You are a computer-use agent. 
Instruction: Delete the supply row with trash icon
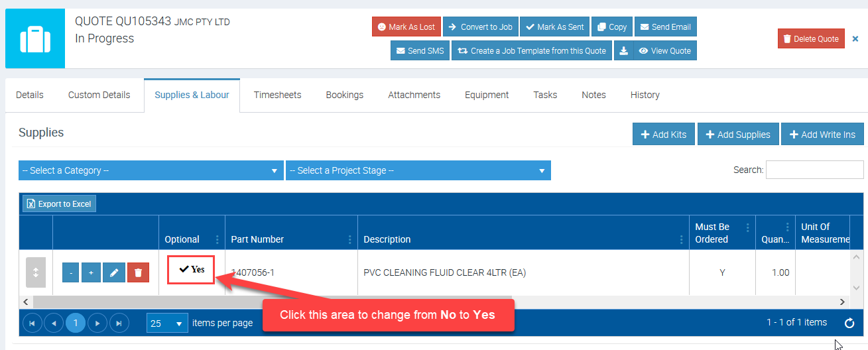(x=138, y=272)
